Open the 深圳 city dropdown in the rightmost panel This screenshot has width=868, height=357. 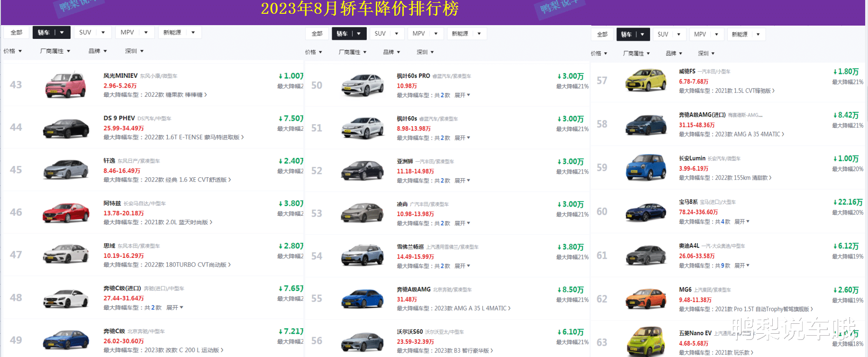(706, 54)
